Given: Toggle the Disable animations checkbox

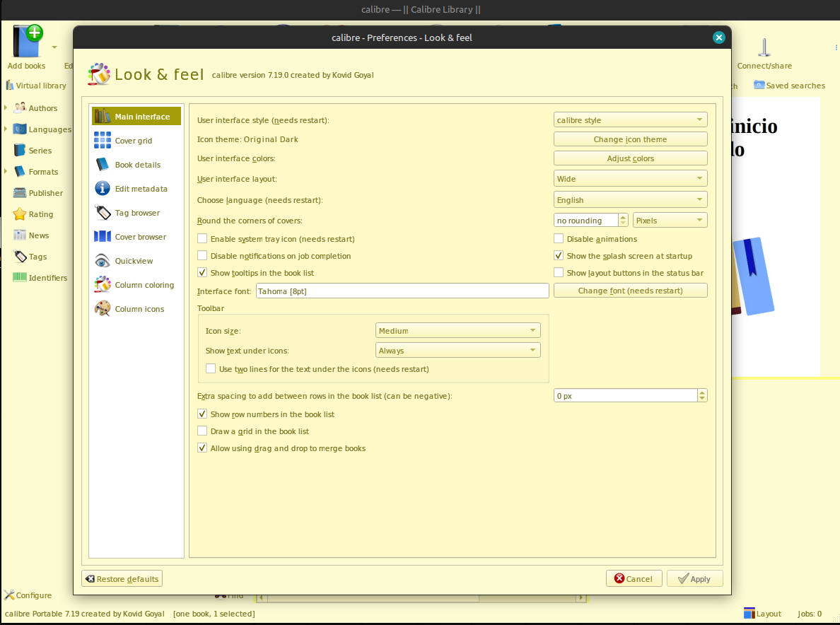Looking at the screenshot, I should (x=559, y=238).
